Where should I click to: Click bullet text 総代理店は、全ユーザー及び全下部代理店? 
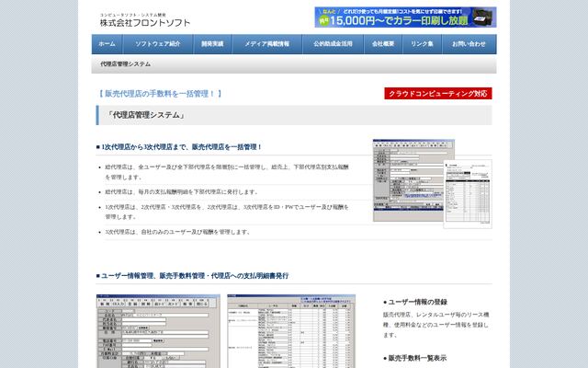click(x=227, y=172)
